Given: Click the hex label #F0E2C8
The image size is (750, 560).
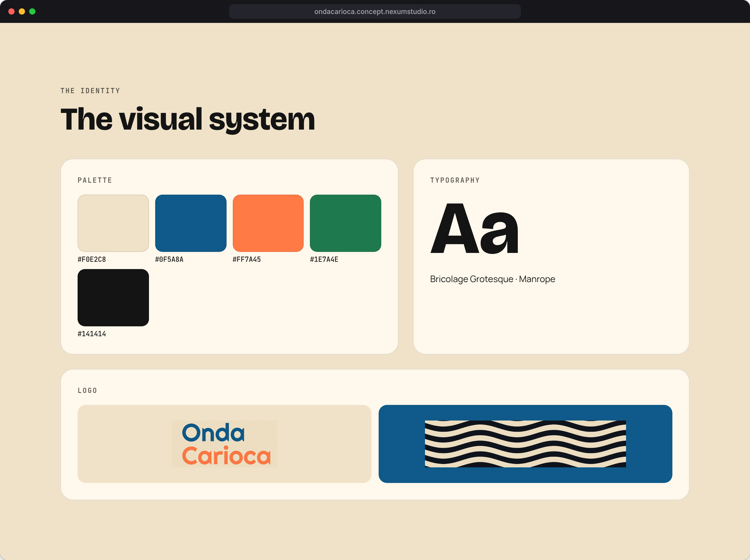Looking at the screenshot, I should (92, 259).
